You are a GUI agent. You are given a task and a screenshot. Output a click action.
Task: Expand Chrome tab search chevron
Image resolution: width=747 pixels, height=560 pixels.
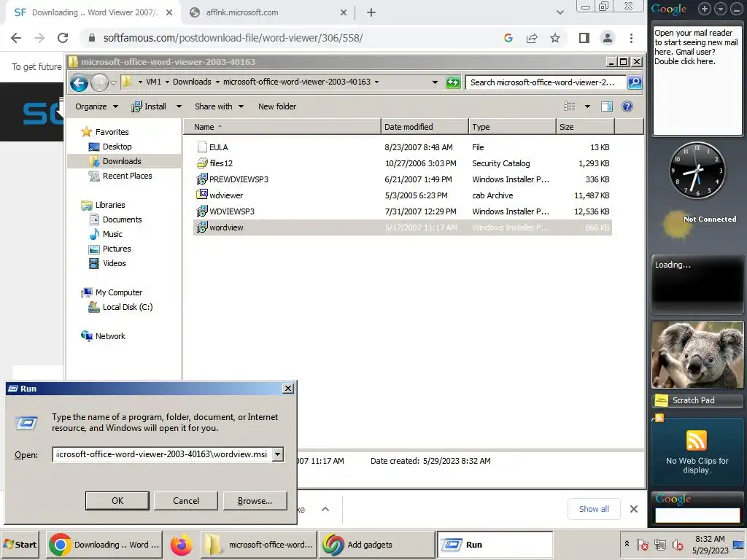tap(560, 12)
